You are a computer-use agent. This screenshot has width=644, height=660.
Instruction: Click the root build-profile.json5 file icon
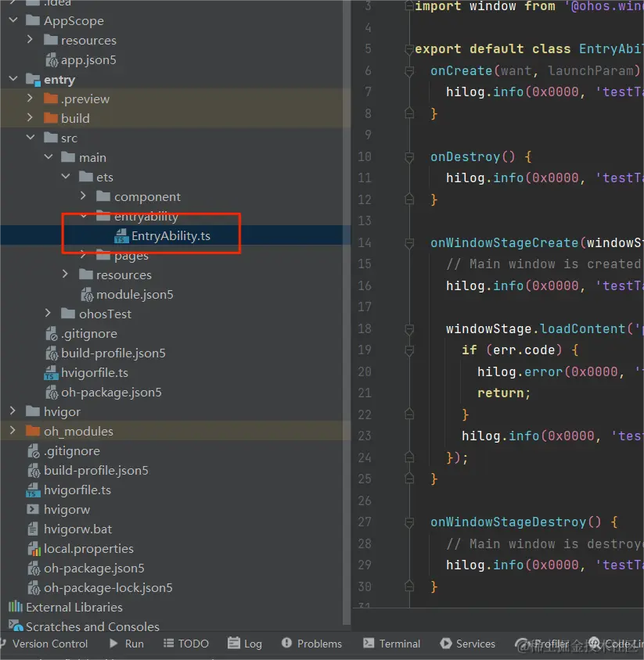tap(34, 470)
